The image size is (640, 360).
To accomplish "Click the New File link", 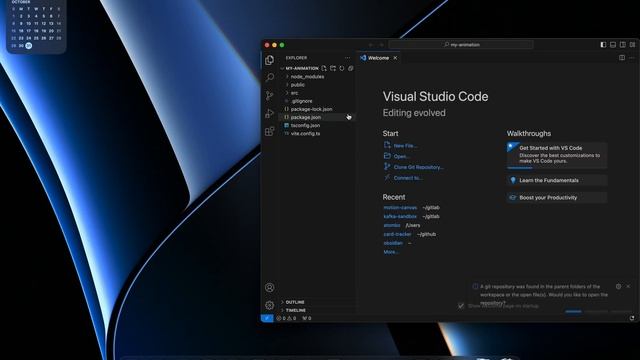I will [405, 146].
